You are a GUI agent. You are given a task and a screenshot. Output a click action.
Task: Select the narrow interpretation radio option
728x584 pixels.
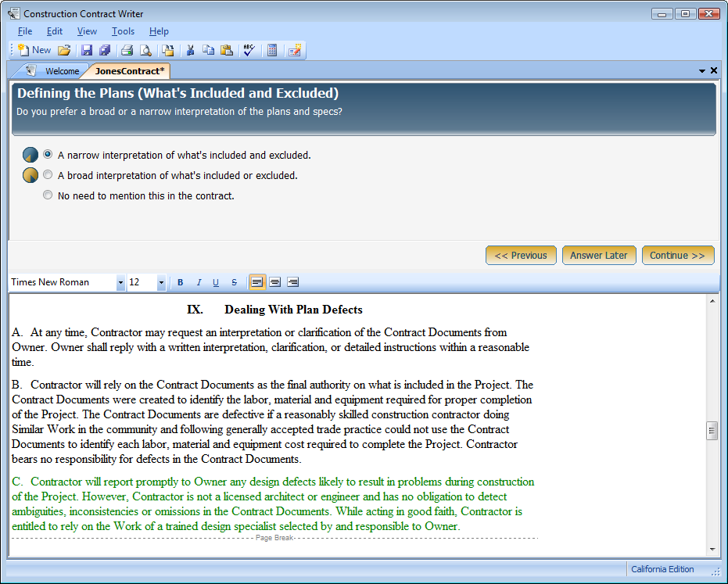(48, 154)
